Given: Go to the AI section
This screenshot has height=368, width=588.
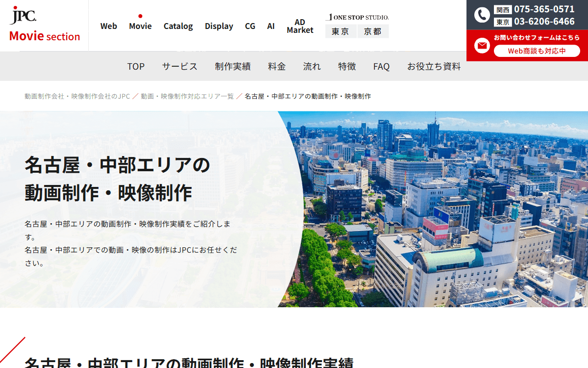Looking at the screenshot, I should [x=271, y=26].
